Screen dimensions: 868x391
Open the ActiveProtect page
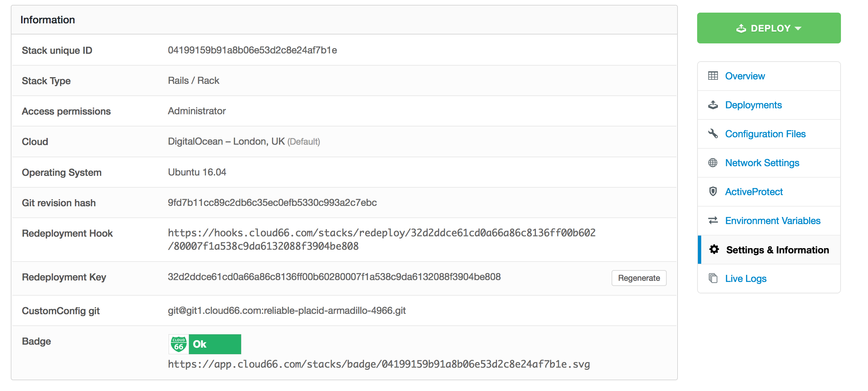pos(754,192)
